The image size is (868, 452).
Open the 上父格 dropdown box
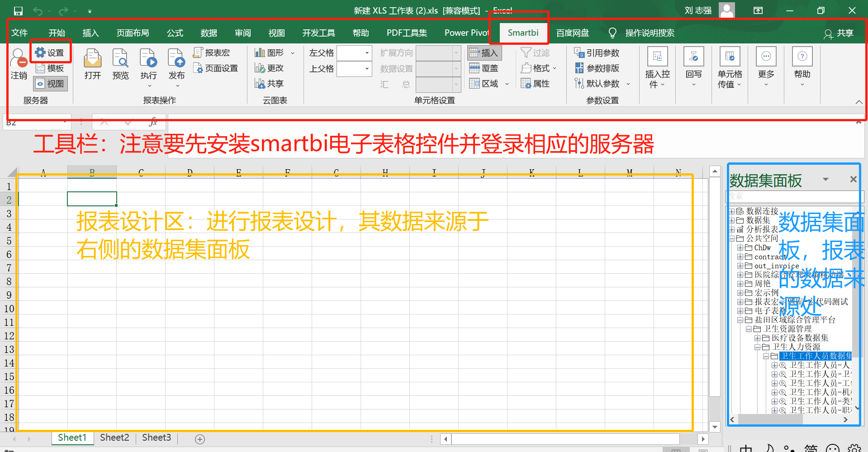point(355,68)
